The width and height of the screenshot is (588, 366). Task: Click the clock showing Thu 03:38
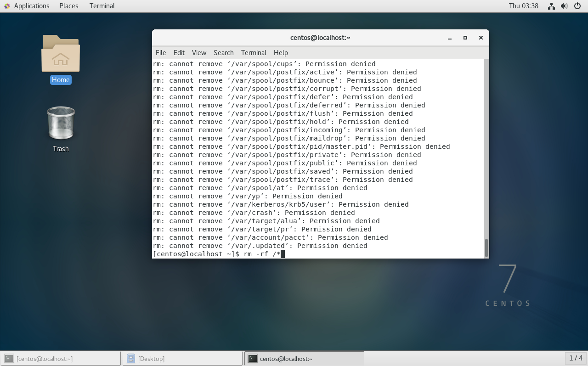pyautogui.click(x=523, y=6)
